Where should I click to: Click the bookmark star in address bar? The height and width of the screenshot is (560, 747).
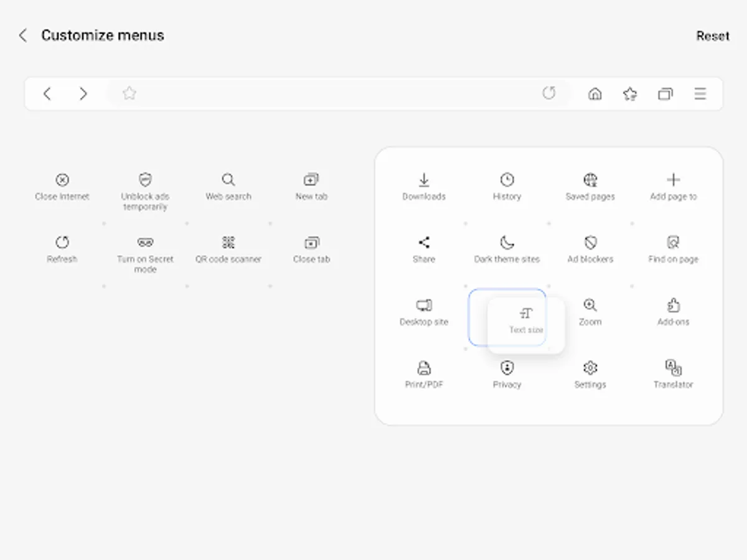(129, 93)
